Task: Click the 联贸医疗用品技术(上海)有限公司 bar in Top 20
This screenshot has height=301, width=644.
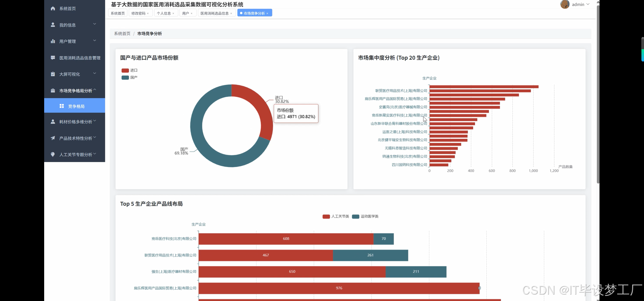Action: [x=480, y=91]
